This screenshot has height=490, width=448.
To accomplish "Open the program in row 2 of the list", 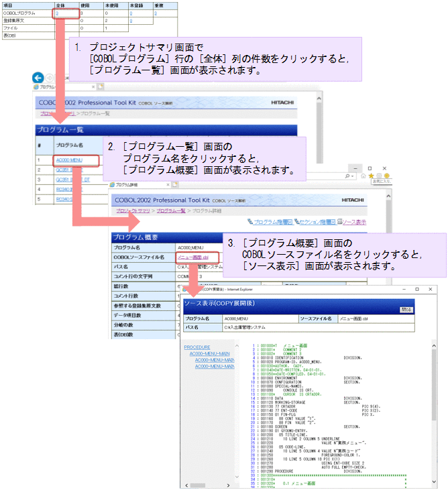I will (x=69, y=170).
